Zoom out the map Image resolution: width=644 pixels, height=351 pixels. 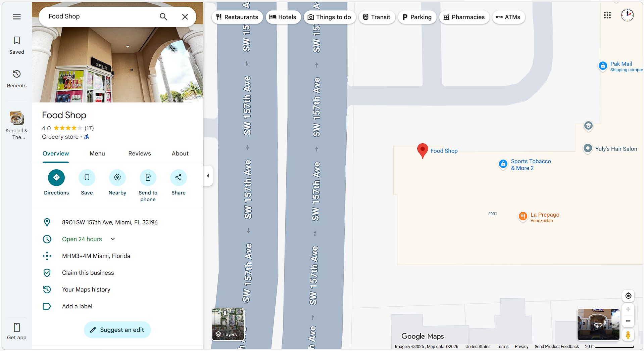coord(628,321)
